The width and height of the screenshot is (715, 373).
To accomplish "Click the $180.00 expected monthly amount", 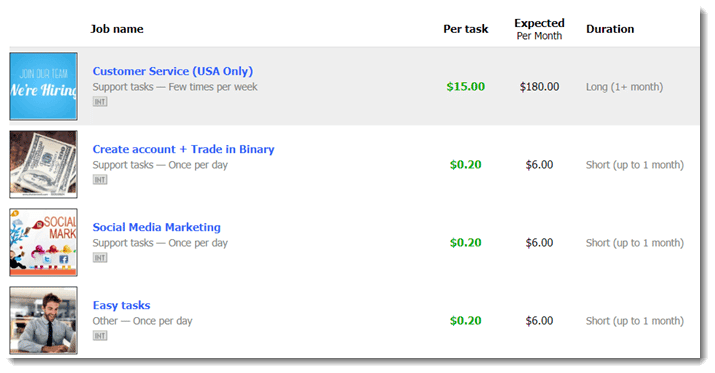I will pyautogui.click(x=539, y=87).
